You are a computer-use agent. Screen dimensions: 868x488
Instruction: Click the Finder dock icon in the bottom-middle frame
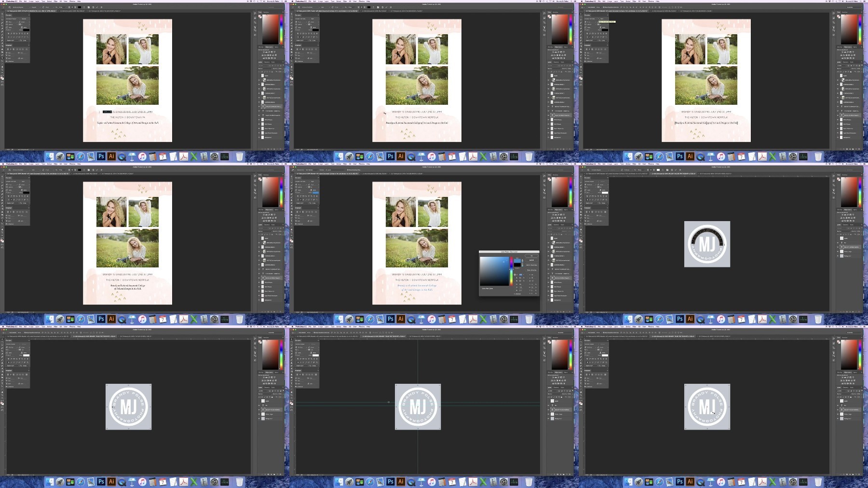339,482
